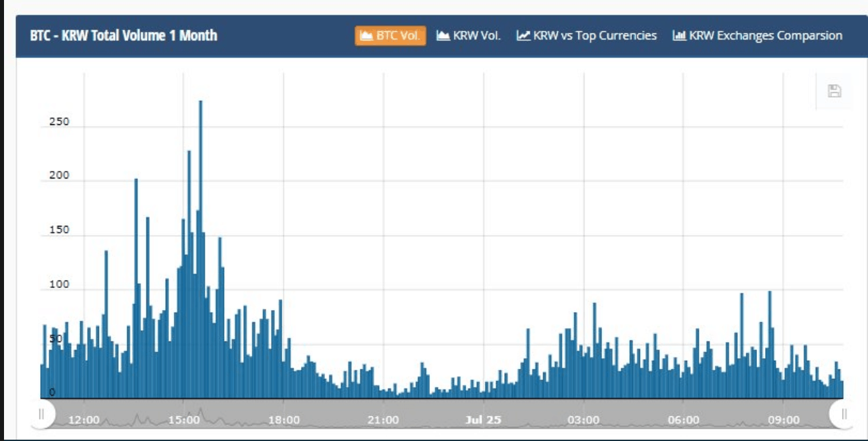This screenshot has width=868, height=441.
Task: Click the 09:00 label on the time axis
Action: pos(783,420)
